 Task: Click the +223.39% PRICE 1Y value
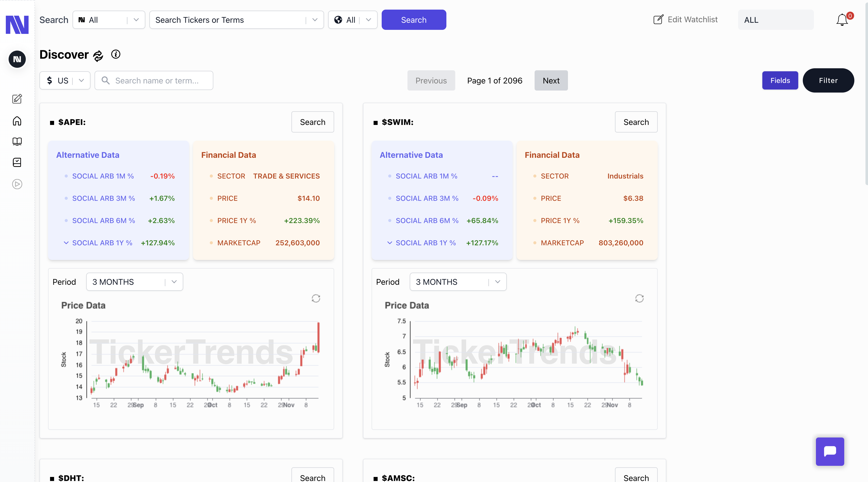[x=302, y=221]
